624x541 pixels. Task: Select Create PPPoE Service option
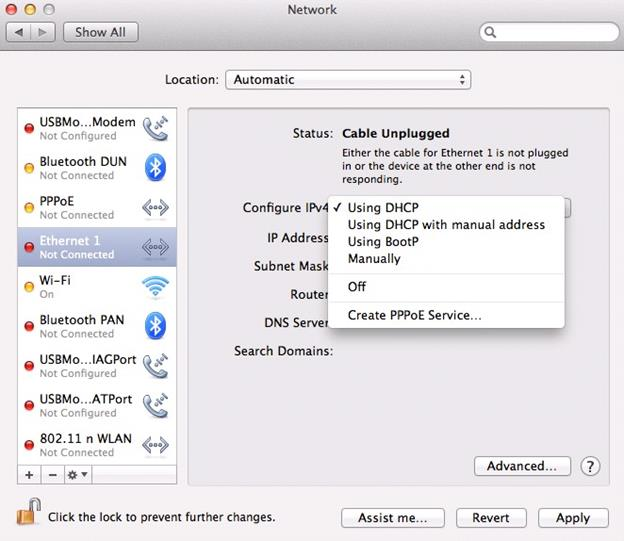tap(415, 316)
